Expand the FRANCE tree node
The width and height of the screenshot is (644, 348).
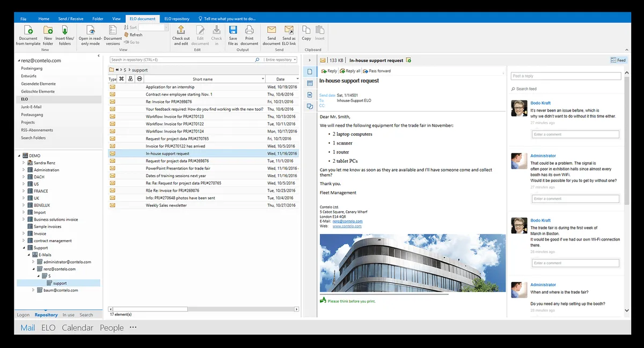pos(24,191)
